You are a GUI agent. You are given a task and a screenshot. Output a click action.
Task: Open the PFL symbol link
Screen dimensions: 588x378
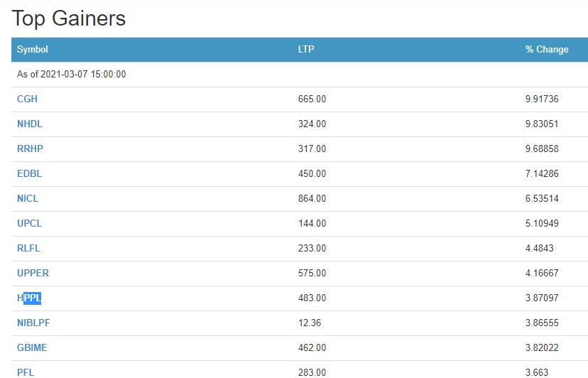[26, 372]
